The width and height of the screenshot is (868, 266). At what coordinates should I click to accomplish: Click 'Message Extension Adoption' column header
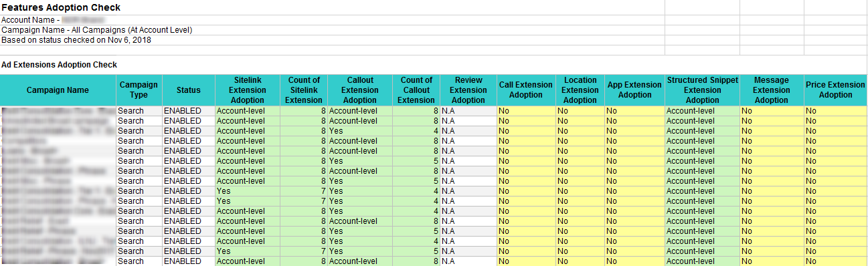[x=772, y=90]
